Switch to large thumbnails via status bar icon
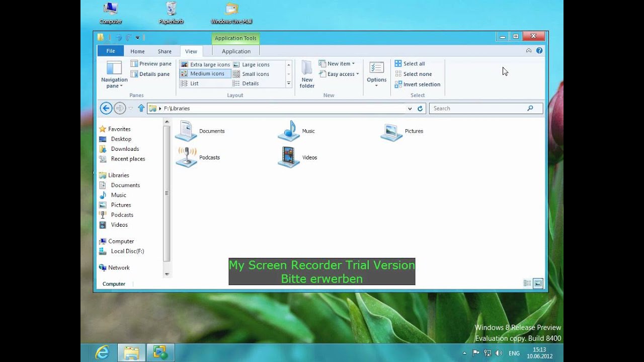 click(x=538, y=284)
